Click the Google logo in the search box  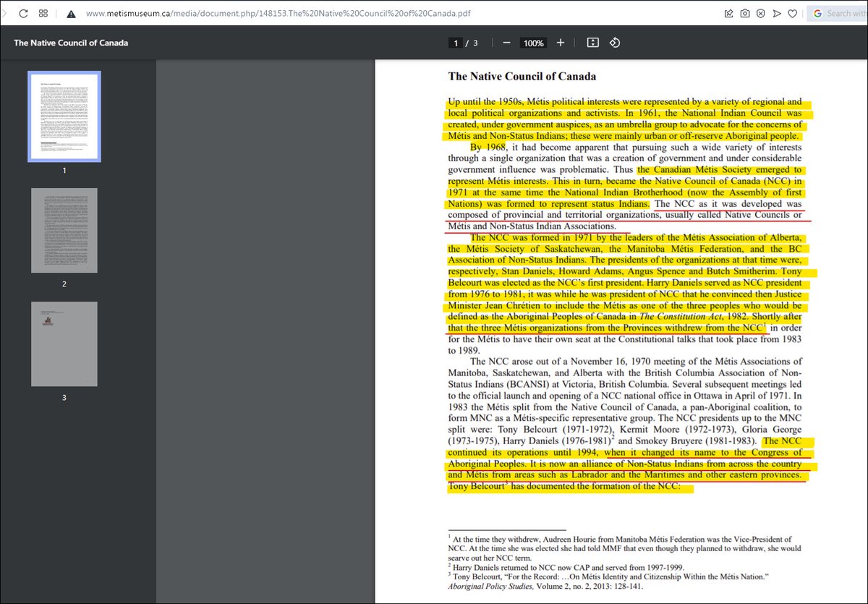coord(818,13)
